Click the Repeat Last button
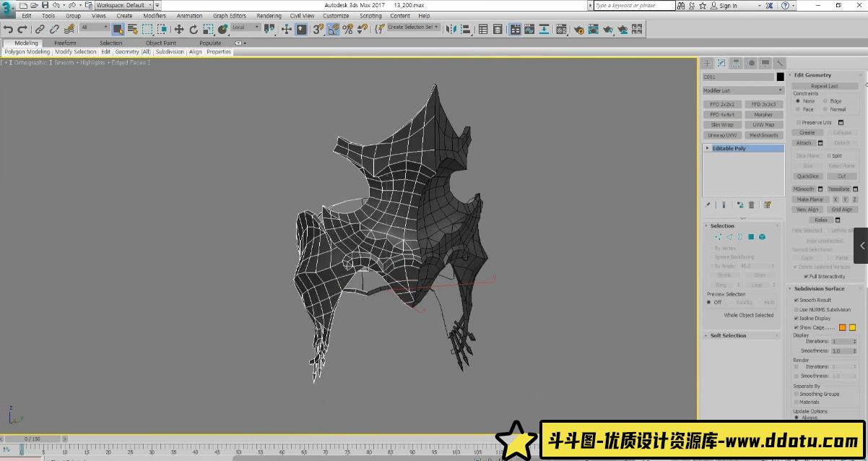868x461 pixels. click(x=825, y=86)
